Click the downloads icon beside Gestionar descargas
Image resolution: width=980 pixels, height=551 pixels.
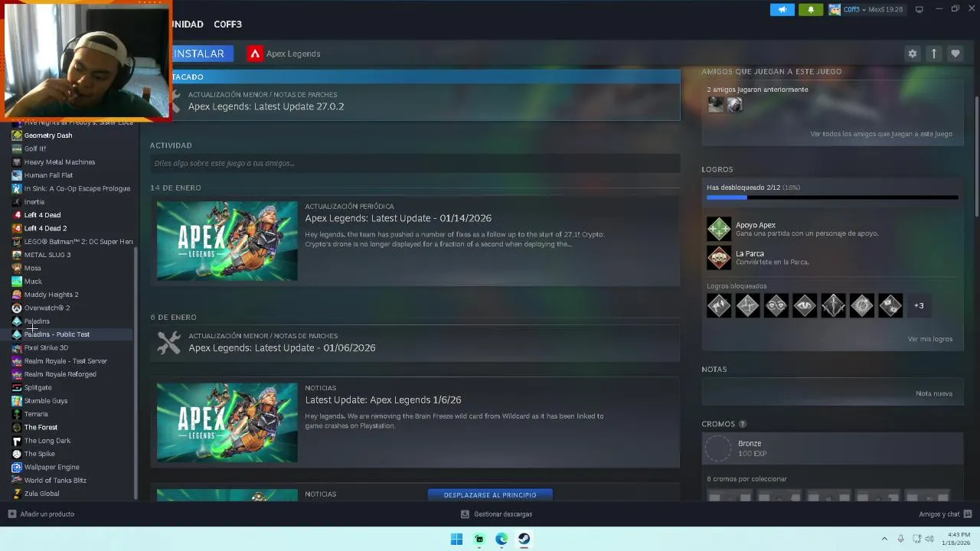[465, 514]
